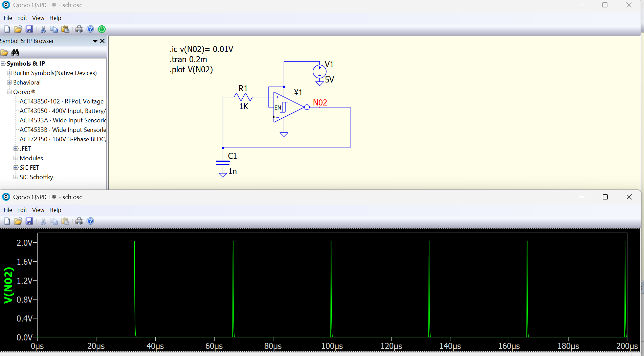This screenshot has width=644, height=356.
Task: Expand the SiC FET tree node
Action: click(x=16, y=168)
